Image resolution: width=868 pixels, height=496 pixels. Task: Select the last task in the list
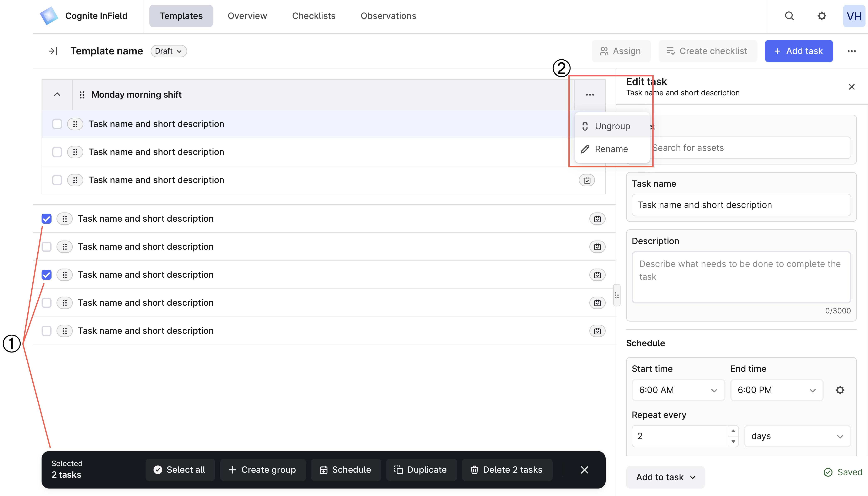(46, 330)
